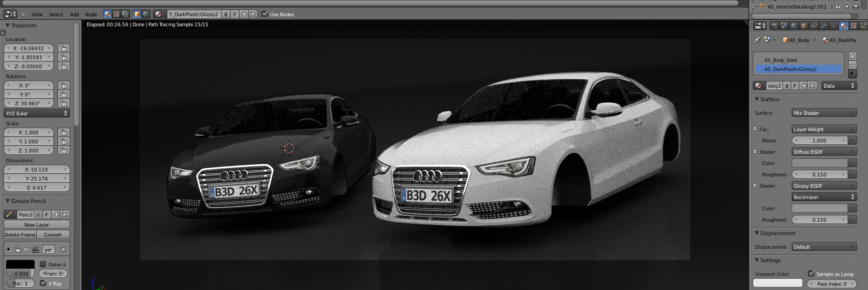This screenshot has width=868, height=290.
Task: Click Convert grease pencil button
Action: tap(53, 235)
